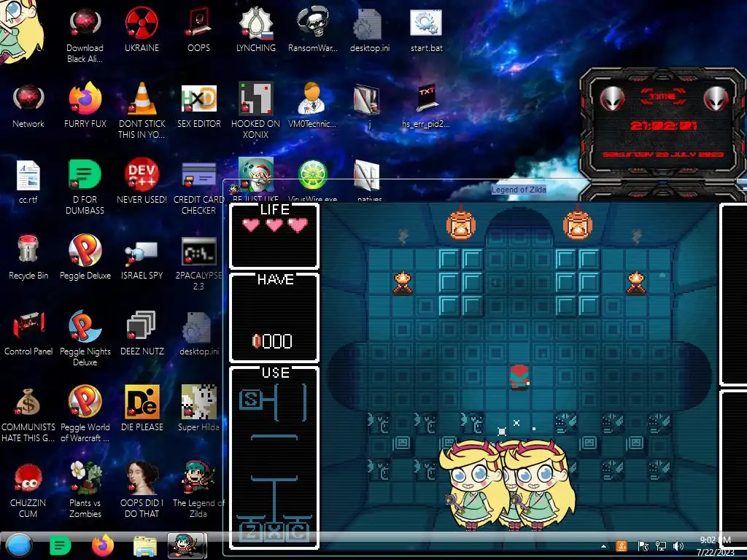The image size is (747, 560).
Task: Select the OOPS desktop shortcut
Action: pos(198,31)
